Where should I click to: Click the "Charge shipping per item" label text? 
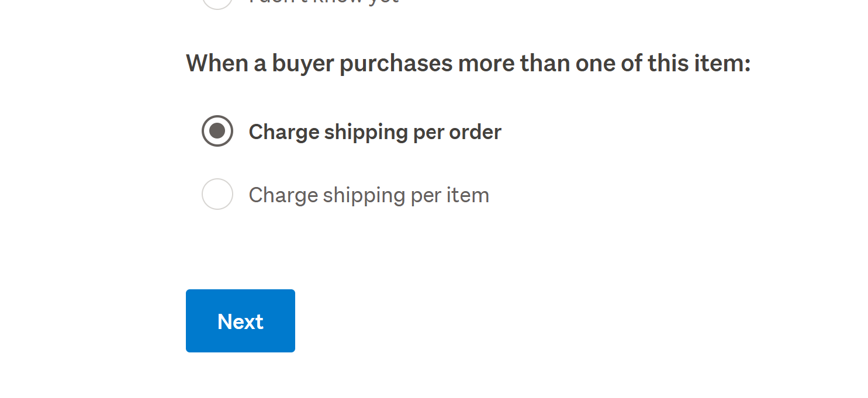point(369,195)
